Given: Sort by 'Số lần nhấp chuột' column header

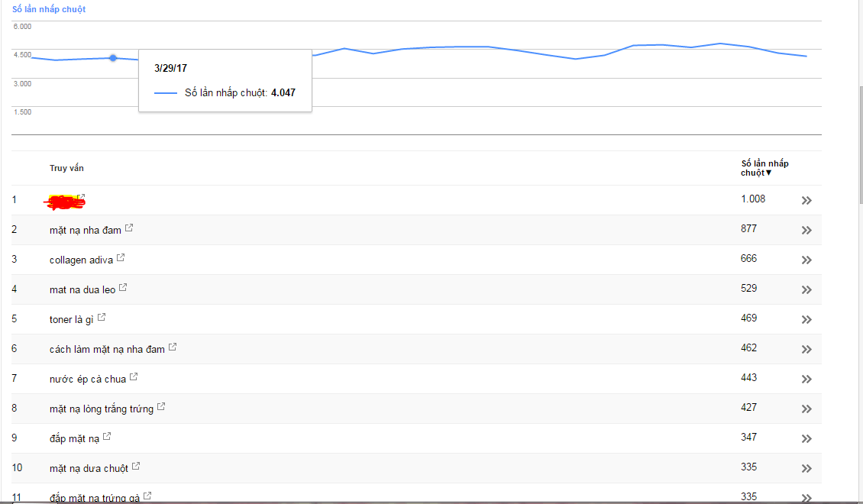Looking at the screenshot, I should pos(764,168).
